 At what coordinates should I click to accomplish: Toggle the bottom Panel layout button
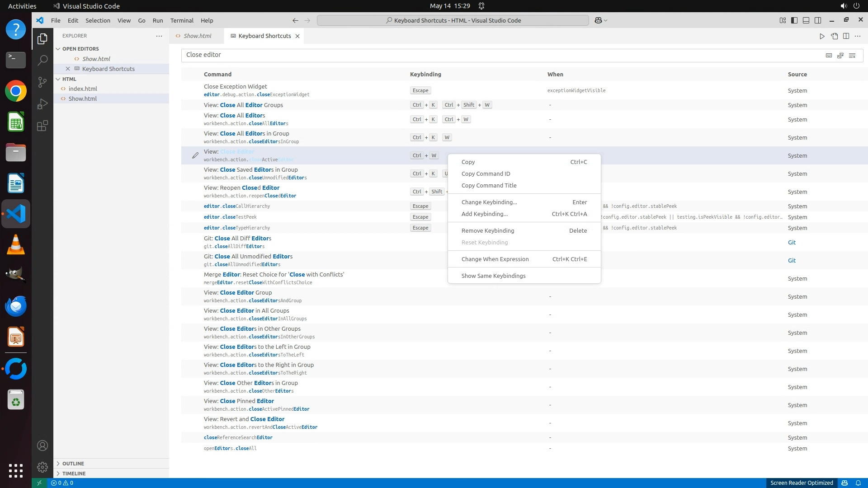[x=806, y=20]
